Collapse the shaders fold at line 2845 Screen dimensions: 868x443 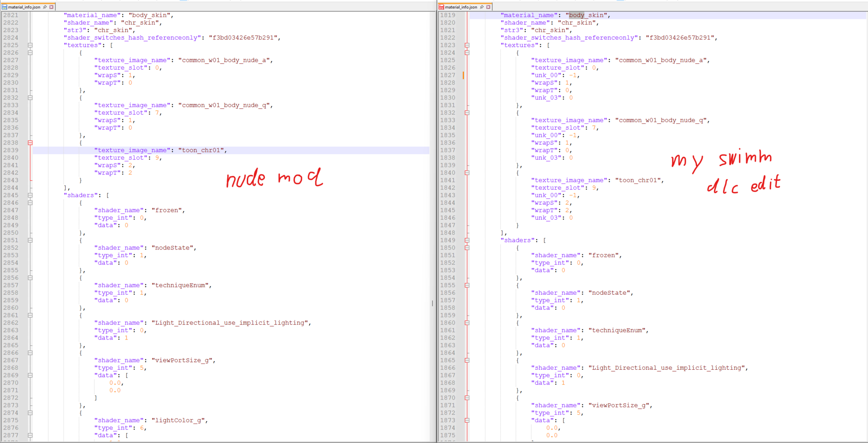click(x=30, y=195)
